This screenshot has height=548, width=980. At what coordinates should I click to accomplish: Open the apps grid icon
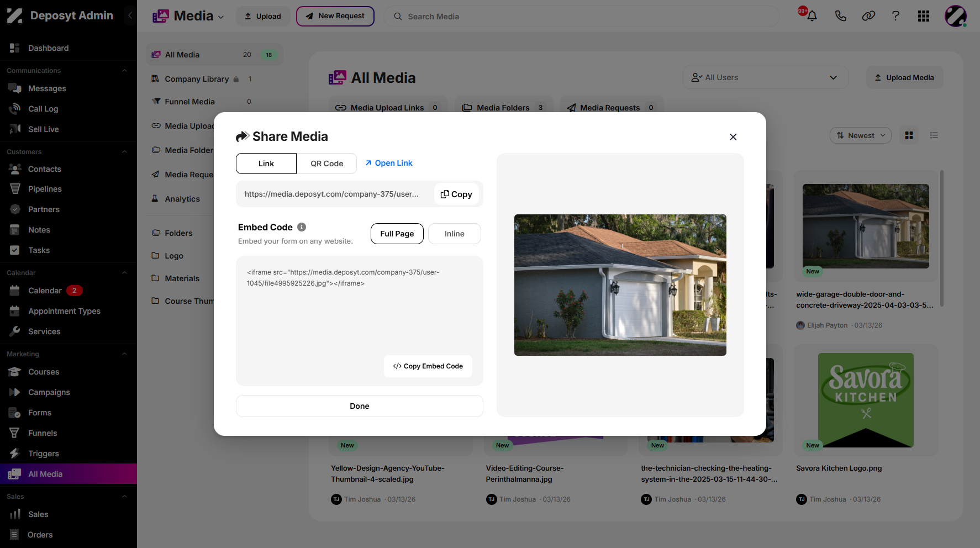(x=923, y=16)
